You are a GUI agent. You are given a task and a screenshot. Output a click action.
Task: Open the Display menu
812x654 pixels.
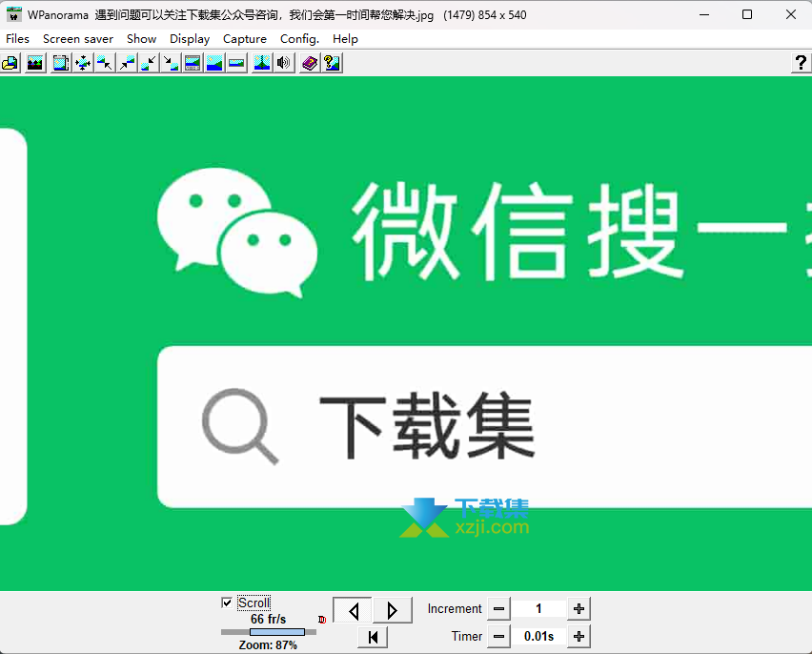tap(190, 39)
